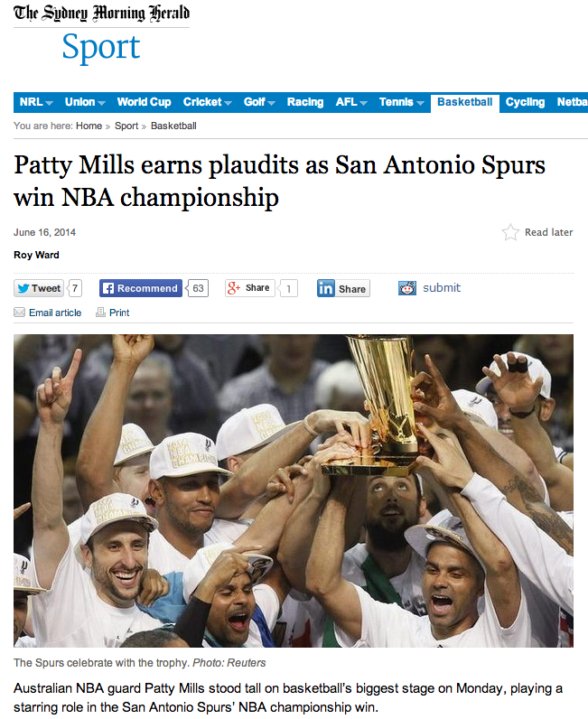
Task: Click the Reddit submit link
Action: pos(442,287)
